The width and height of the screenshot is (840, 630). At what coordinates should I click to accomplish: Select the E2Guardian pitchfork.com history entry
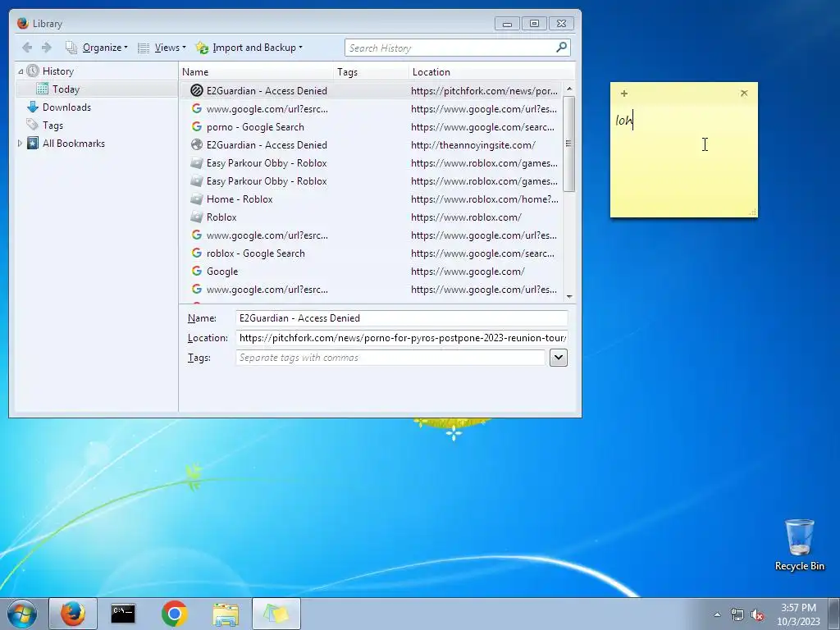(x=372, y=90)
